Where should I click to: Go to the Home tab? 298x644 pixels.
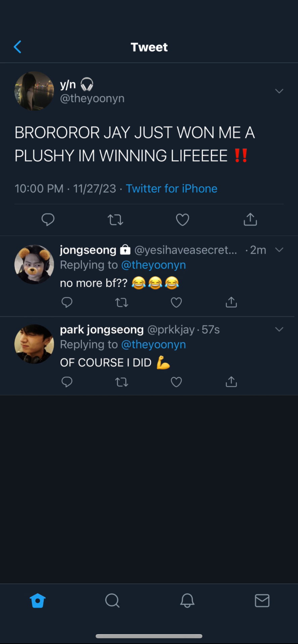coord(38,601)
